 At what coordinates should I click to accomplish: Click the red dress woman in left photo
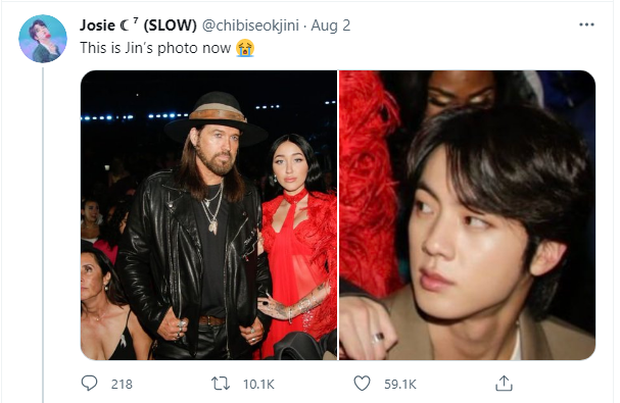tap(297, 245)
